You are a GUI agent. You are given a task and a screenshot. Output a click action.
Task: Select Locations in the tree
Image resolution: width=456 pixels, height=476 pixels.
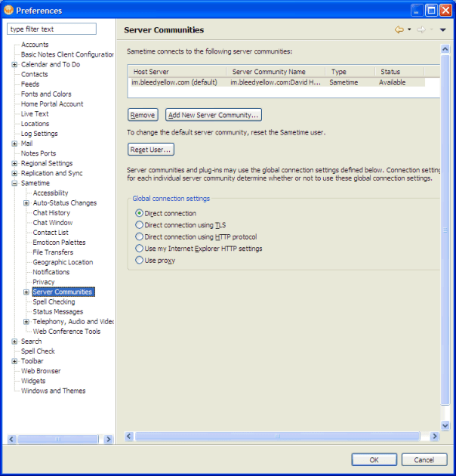point(35,124)
